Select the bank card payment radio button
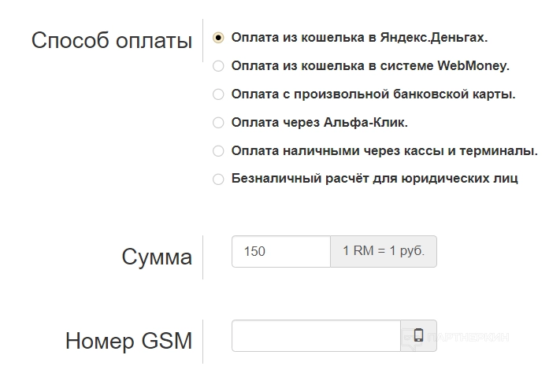 click(x=218, y=94)
